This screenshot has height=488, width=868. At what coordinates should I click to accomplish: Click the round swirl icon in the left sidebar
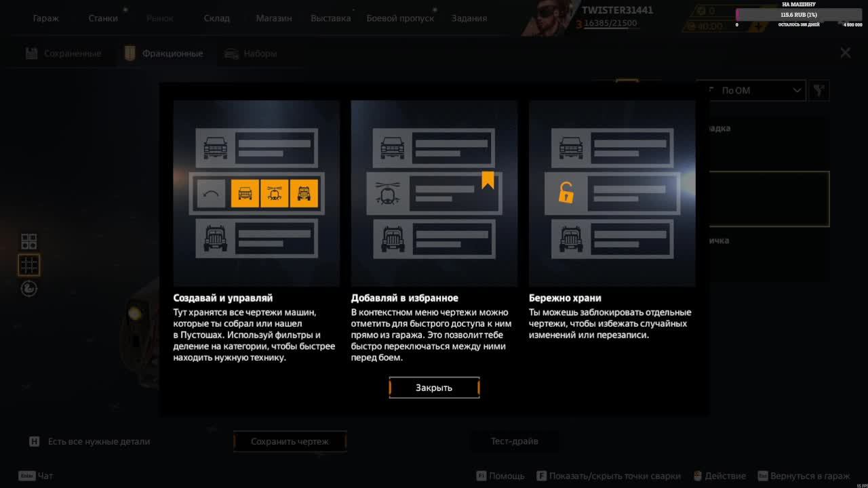28,289
